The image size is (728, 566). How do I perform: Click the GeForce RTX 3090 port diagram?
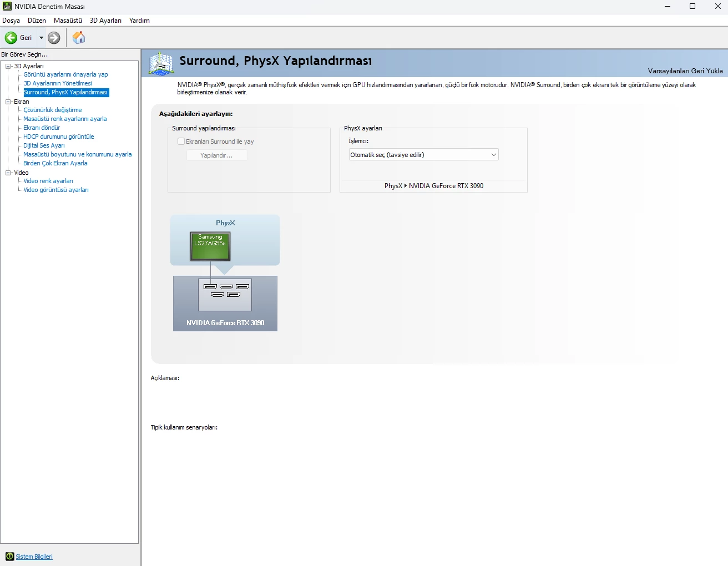point(225,295)
